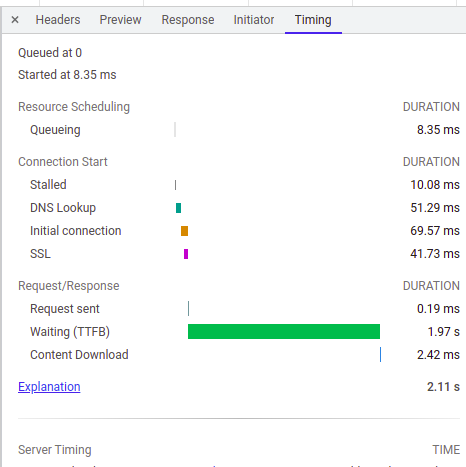466x467 pixels.
Task: Click 'Queued at 0' text
Action: pyautogui.click(x=50, y=53)
